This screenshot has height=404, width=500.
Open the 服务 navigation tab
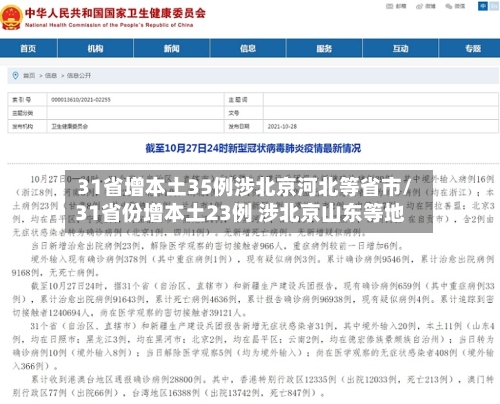(x=324, y=48)
